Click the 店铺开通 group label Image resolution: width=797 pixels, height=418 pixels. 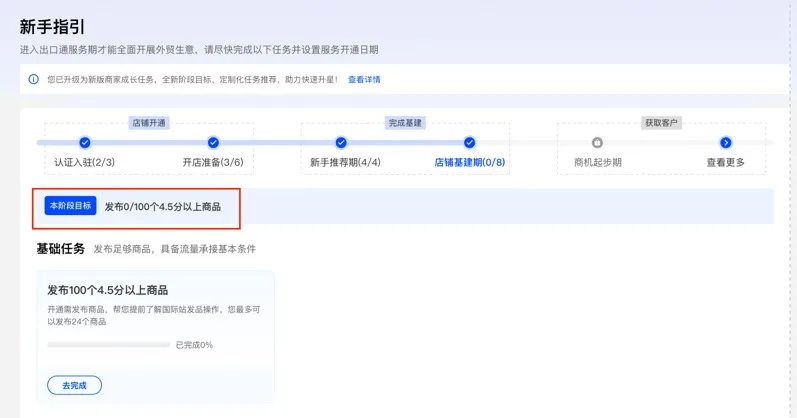pos(149,123)
